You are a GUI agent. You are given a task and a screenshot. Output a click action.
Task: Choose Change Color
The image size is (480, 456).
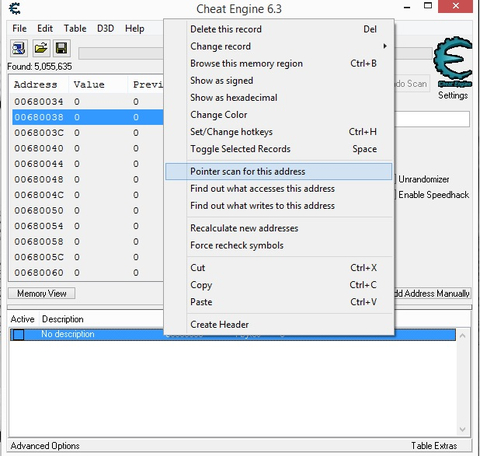pyautogui.click(x=279, y=115)
